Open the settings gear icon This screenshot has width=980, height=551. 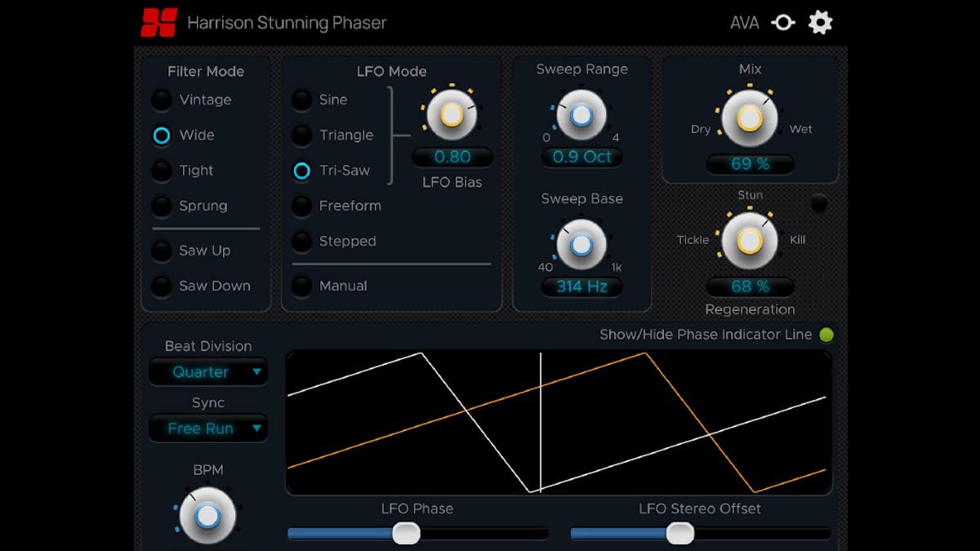pyautogui.click(x=820, y=23)
